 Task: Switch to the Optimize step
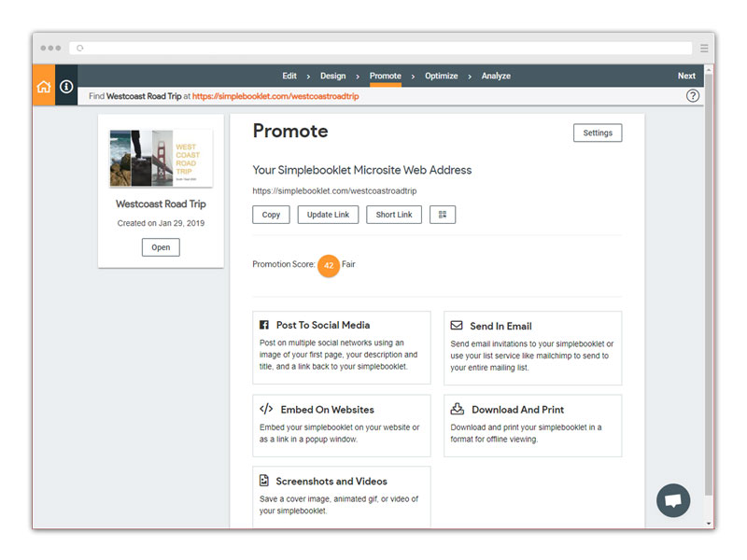pos(442,76)
